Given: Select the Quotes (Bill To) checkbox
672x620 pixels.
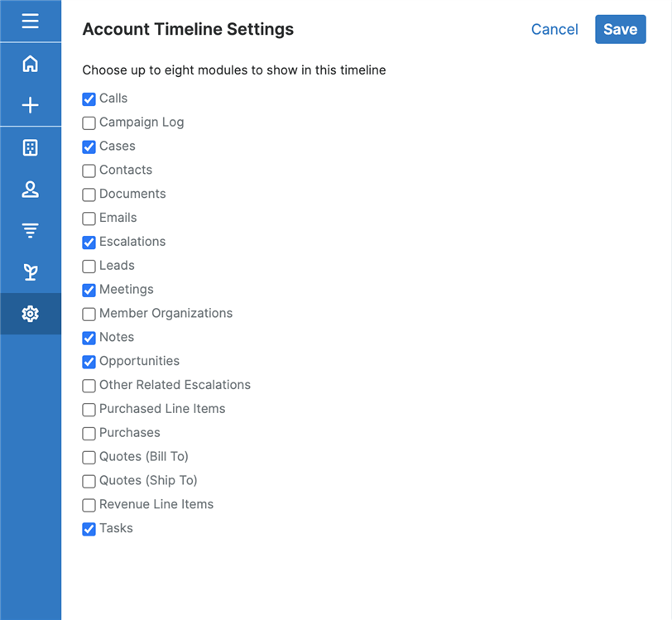Looking at the screenshot, I should point(89,458).
